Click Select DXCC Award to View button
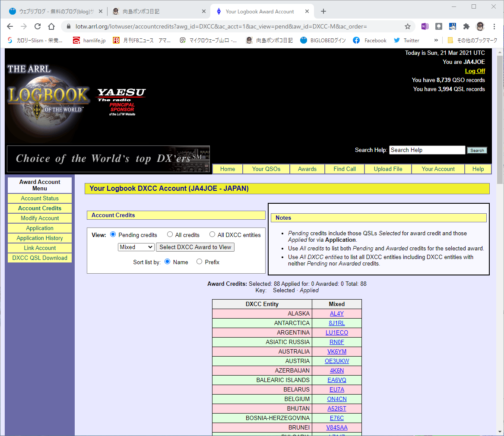The image size is (504, 436). (x=196, y=247)
